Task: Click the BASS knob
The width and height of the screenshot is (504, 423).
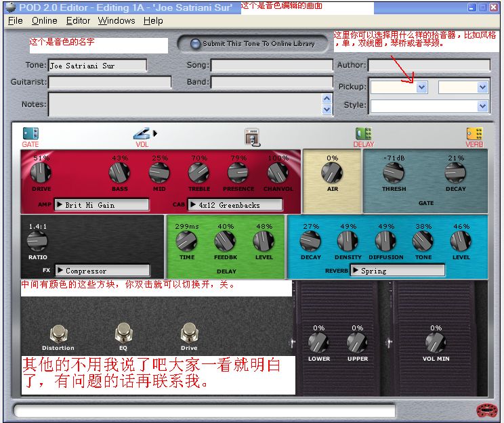Action: tap(120, 173)
